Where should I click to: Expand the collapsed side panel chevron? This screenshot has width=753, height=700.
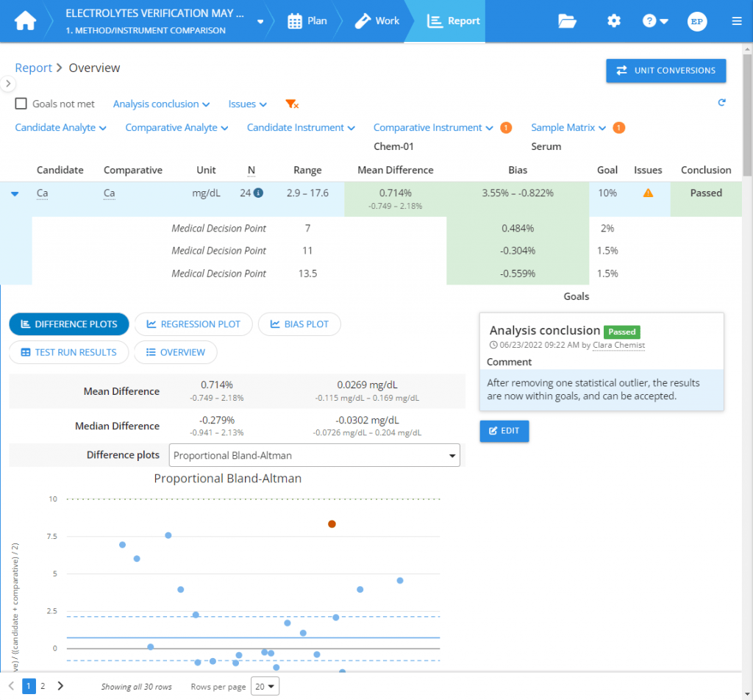point(8,83)
